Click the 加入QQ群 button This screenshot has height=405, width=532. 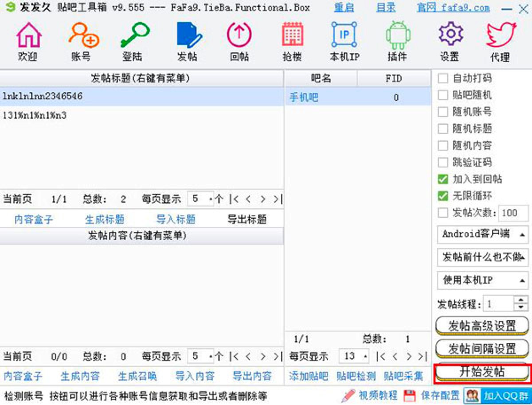tap(497, 395)
